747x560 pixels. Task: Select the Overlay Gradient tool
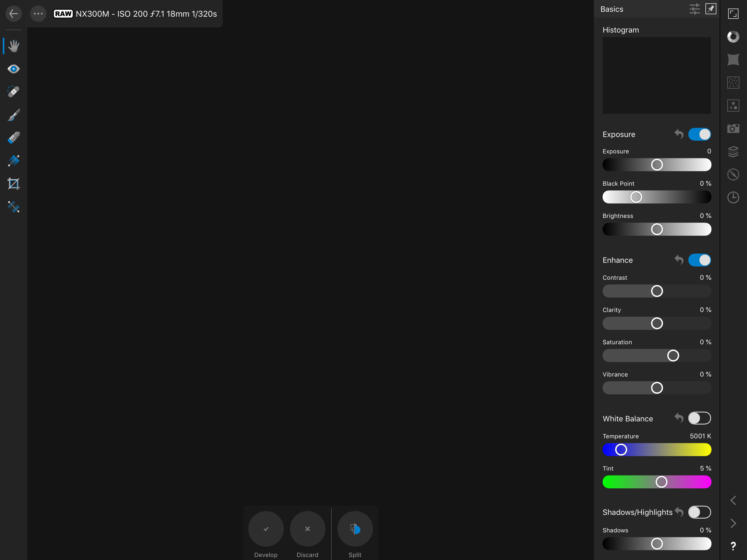[13, 161]
